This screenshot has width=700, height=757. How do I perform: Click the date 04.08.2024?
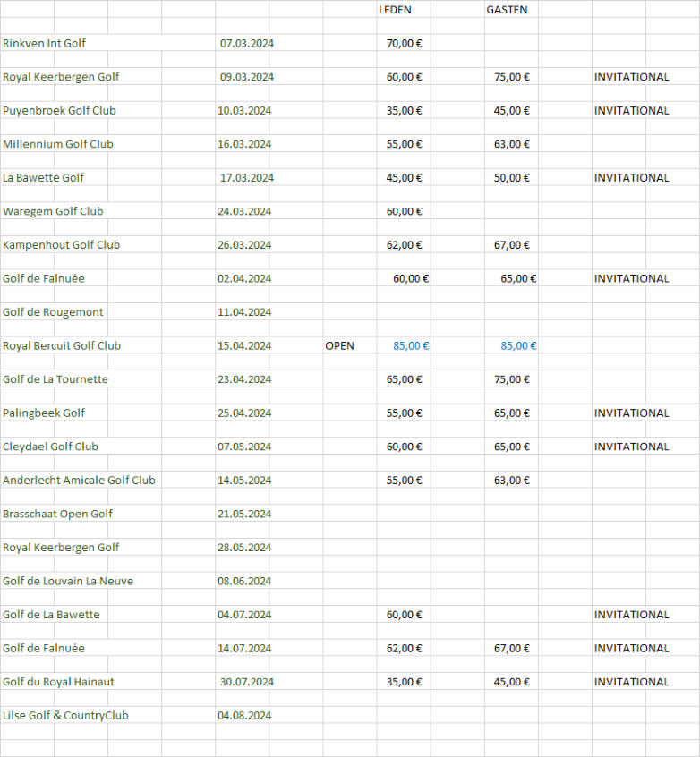[x=244, y=716]
